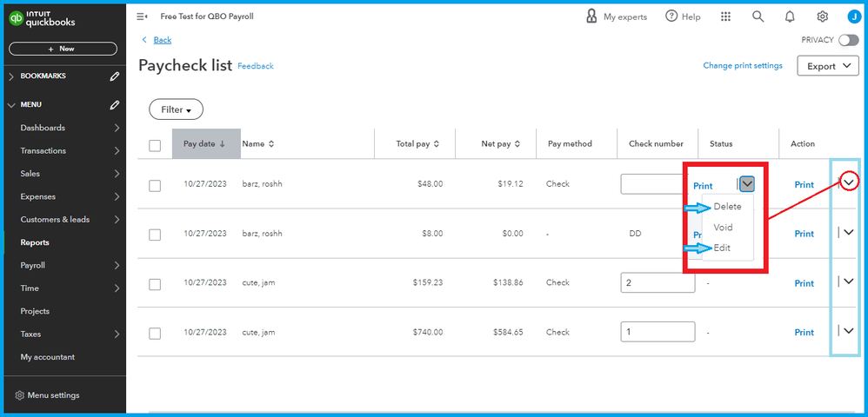Choose Void from the dropdown menu
The height and width of the screenshot is (417, 868).
pyautogui.click(x=723, y=228)
